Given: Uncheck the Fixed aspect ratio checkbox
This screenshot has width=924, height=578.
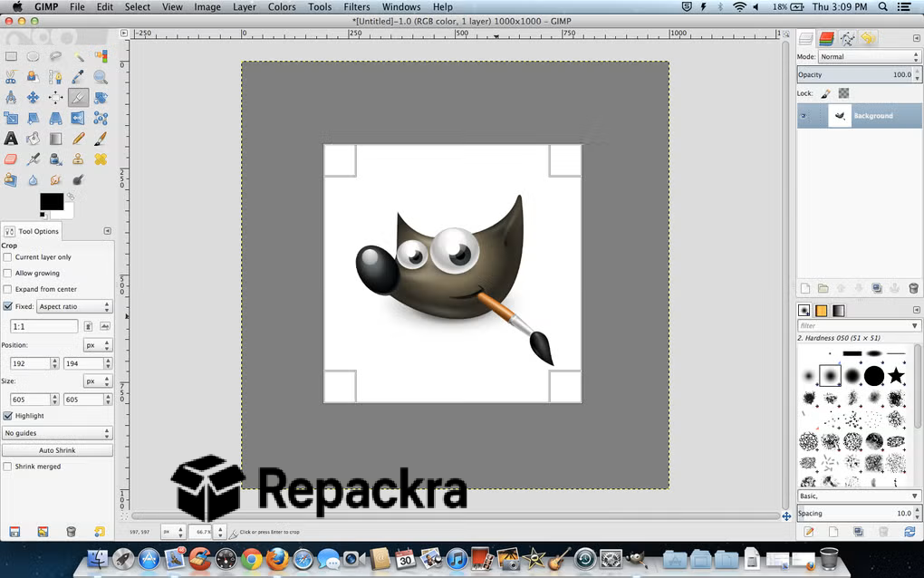Looking at the screenshot, I should [7, 306].
